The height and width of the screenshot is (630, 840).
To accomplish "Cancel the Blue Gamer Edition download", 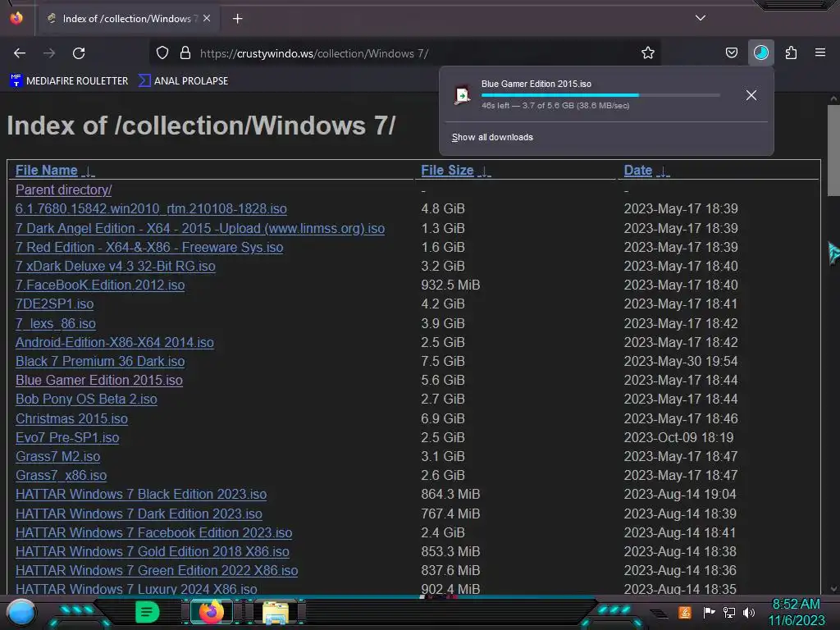I will point(751,95).
